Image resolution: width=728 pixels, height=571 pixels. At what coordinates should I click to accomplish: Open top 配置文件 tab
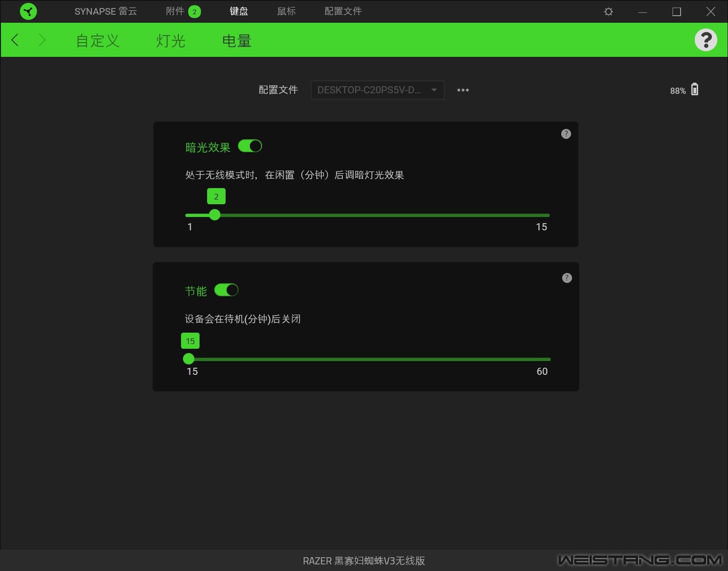[343, 11]
